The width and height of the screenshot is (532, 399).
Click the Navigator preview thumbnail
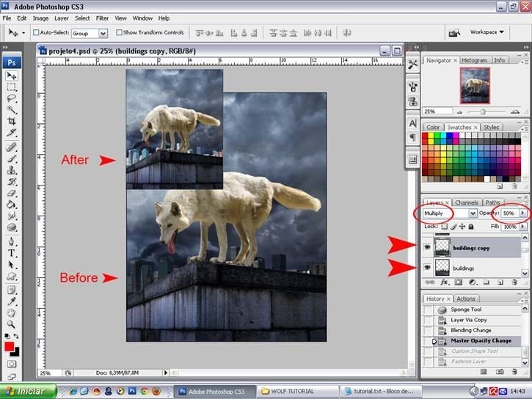click(475, 85)
